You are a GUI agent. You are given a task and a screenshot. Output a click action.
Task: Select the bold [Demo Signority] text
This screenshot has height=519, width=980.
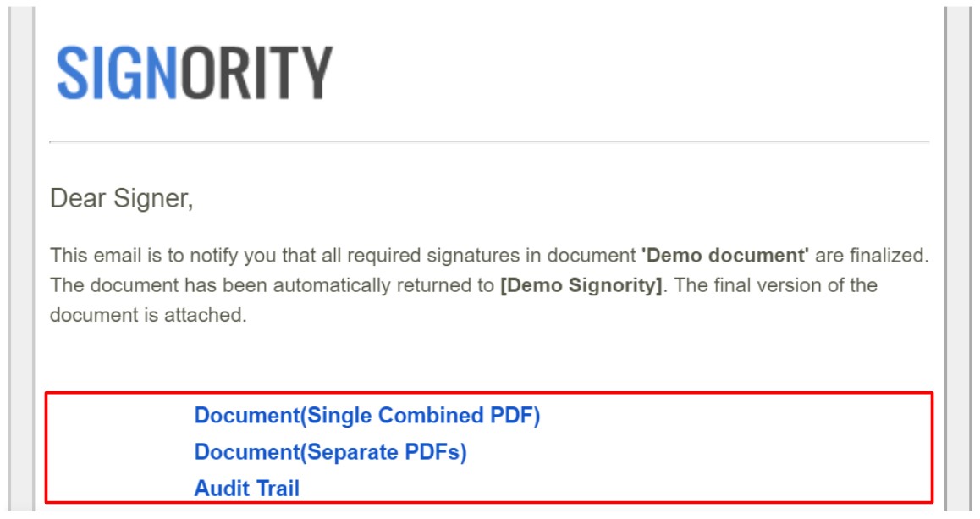[581, 285]
